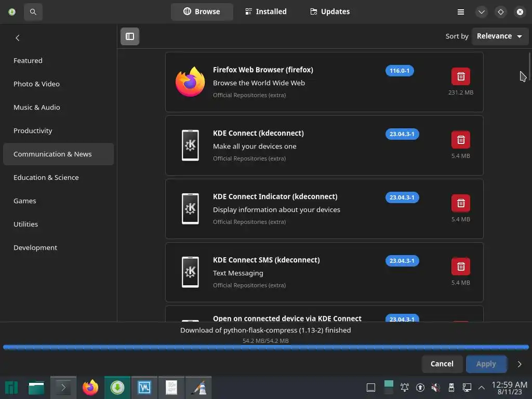Click the updates tray icon
Viewport: 532px width, 399px height.
tap(420, 388)
